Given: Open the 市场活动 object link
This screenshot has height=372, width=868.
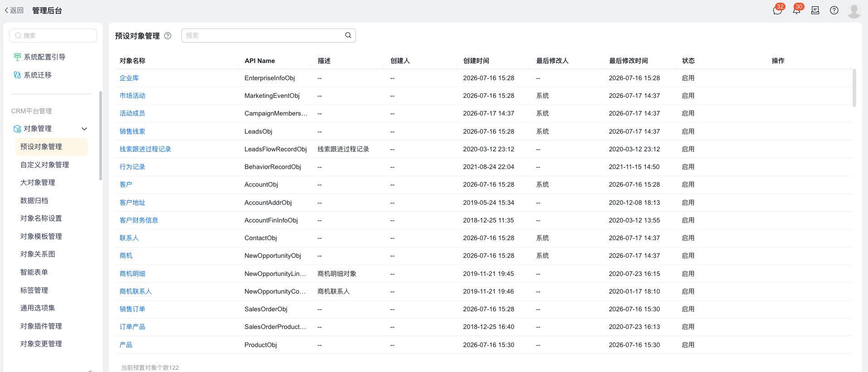Looking at the screenshot, I should tap(132, 96).
